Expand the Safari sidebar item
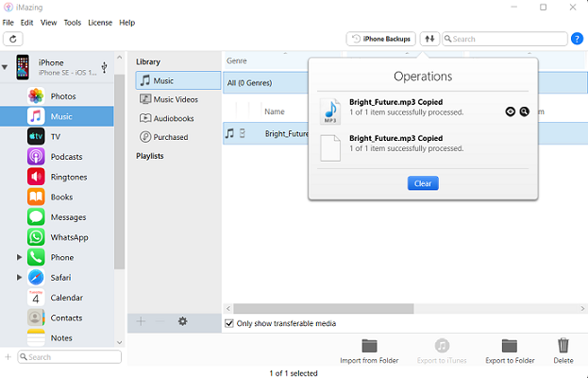Viewport: 588px width, 378px height. pyautogui.click(x=19, y=278)
